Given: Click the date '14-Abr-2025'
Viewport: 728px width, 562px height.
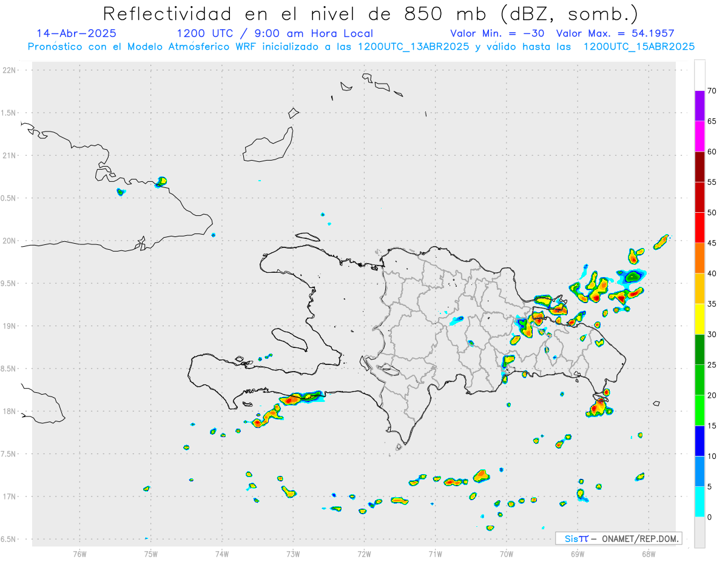Looking at the screenshot, I should coord(76,33).
